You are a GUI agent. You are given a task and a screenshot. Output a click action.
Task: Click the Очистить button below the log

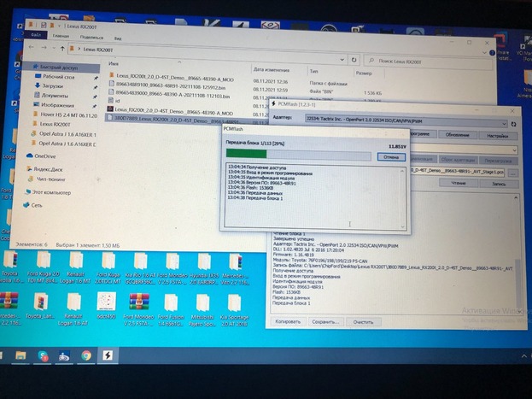coord(365,322)
